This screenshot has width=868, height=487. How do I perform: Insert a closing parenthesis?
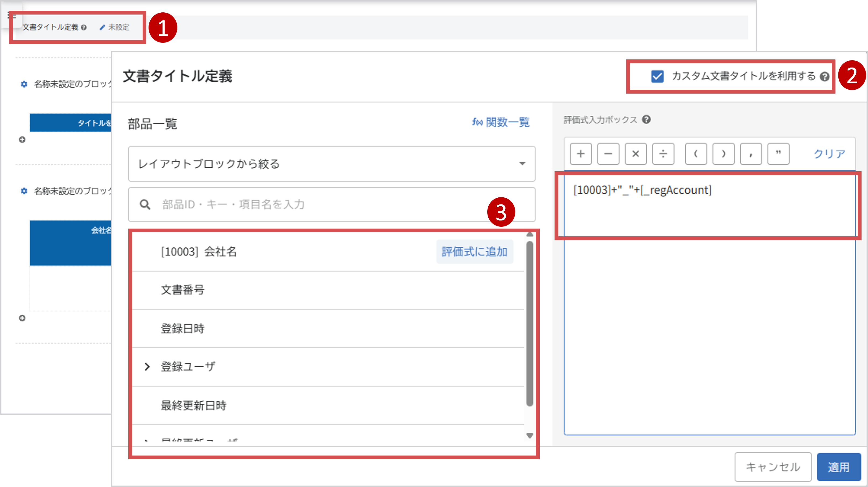click(x=723, y=154)
